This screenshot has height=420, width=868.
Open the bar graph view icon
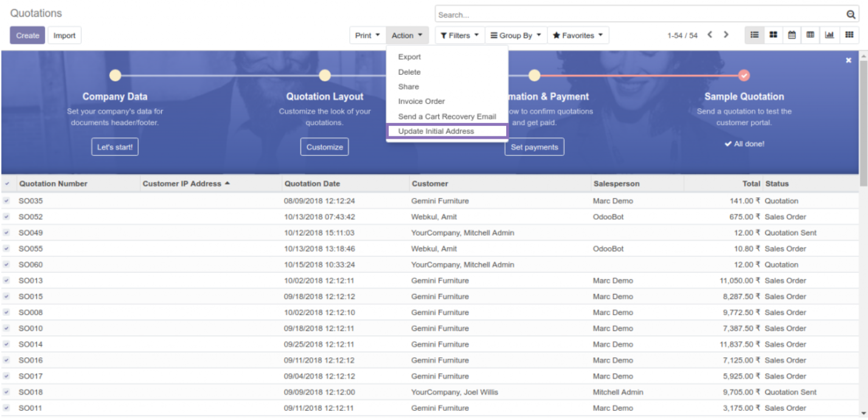pyautogui.click(x=829, y=35)
